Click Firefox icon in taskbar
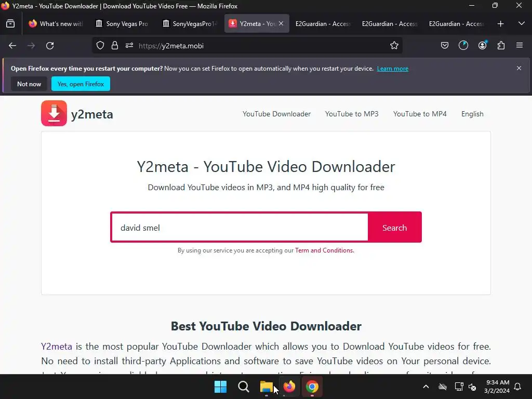The height and width of the screenshot is (399, 532). tap(289, 387)
